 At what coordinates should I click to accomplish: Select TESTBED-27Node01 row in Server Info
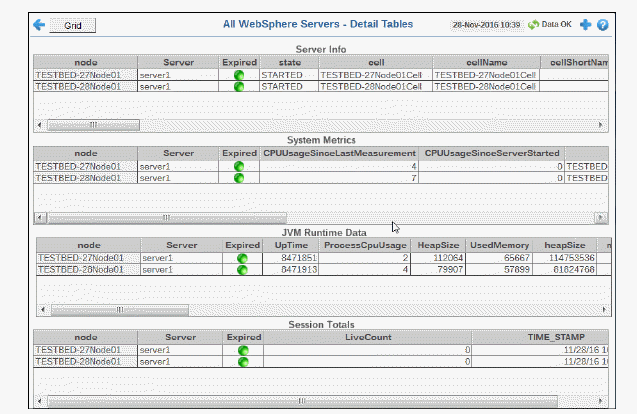(321, 75)
